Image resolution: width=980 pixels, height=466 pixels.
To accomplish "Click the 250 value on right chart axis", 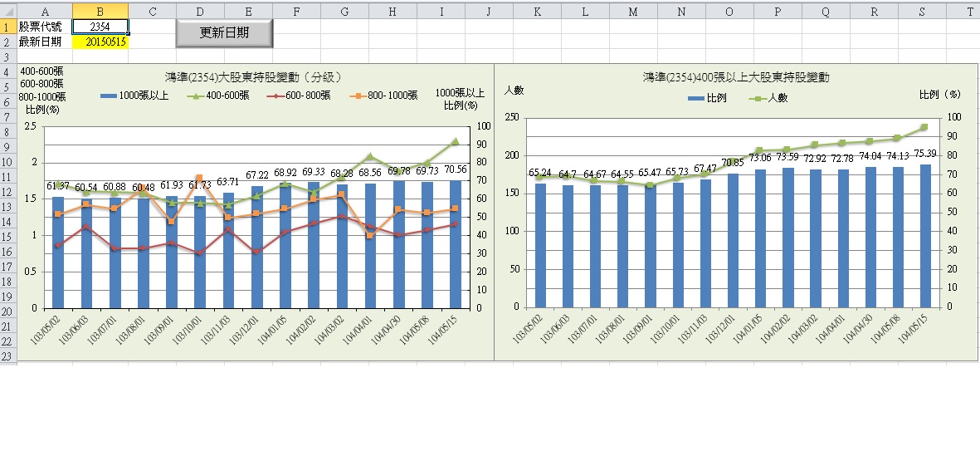I will (x=512, y=117).
